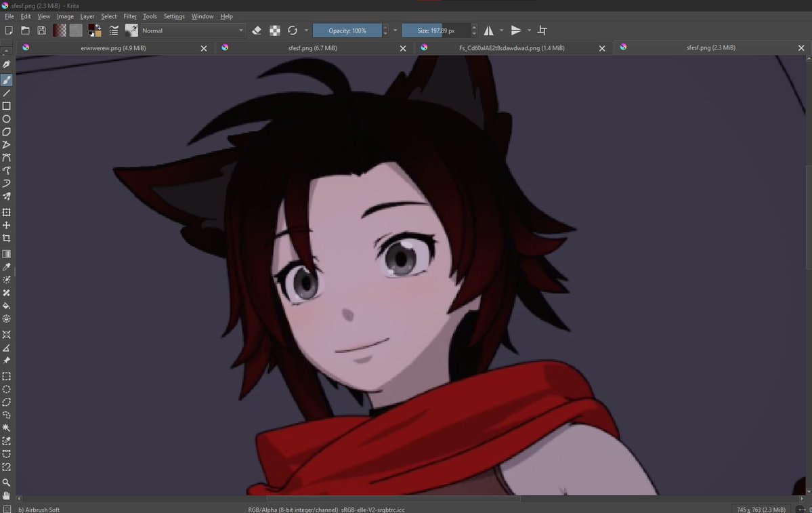Select the Move tool
The height and width of the screenshot is (513, 812).
point(6,225)
